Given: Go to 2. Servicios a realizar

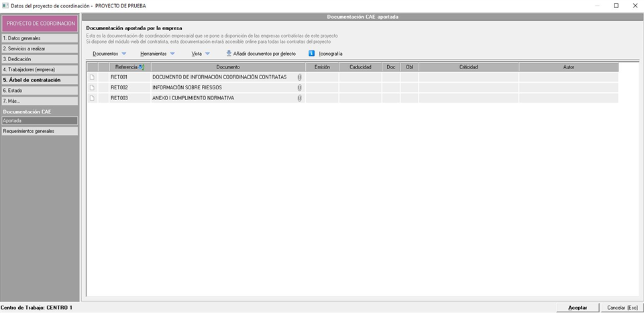Looking at the screenshot, I should pos(40,48).
